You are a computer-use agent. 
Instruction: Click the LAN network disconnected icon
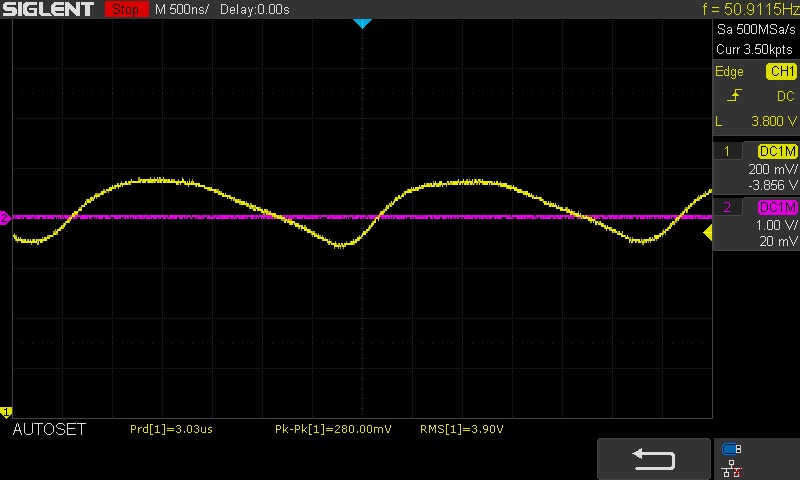(x=732, y=468)
